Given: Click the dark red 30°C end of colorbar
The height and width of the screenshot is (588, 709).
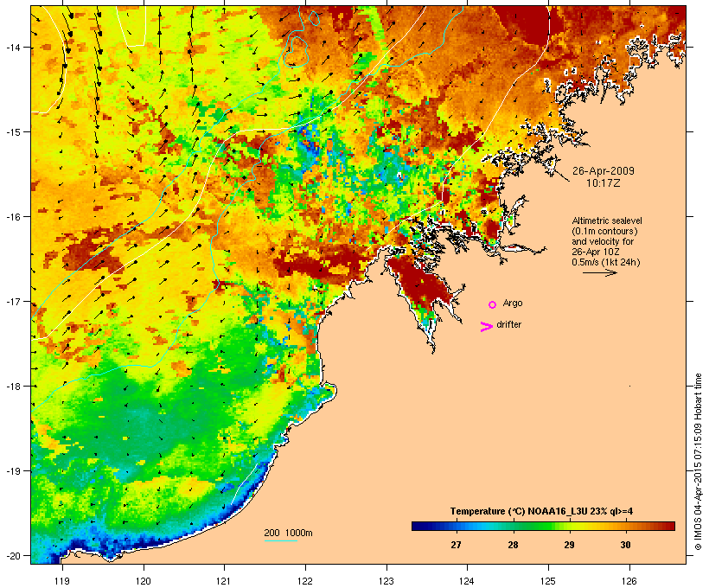Looking at the screenshot, I should click(667, 526).
